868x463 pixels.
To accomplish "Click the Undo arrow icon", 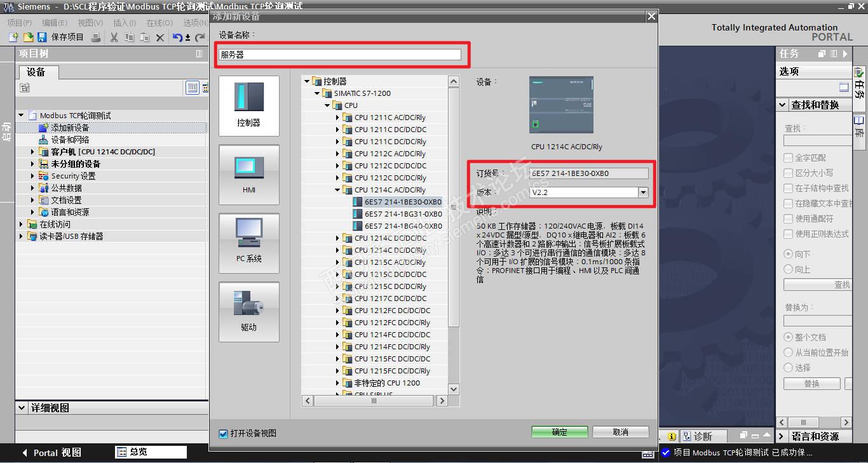I will pos(178,37).
